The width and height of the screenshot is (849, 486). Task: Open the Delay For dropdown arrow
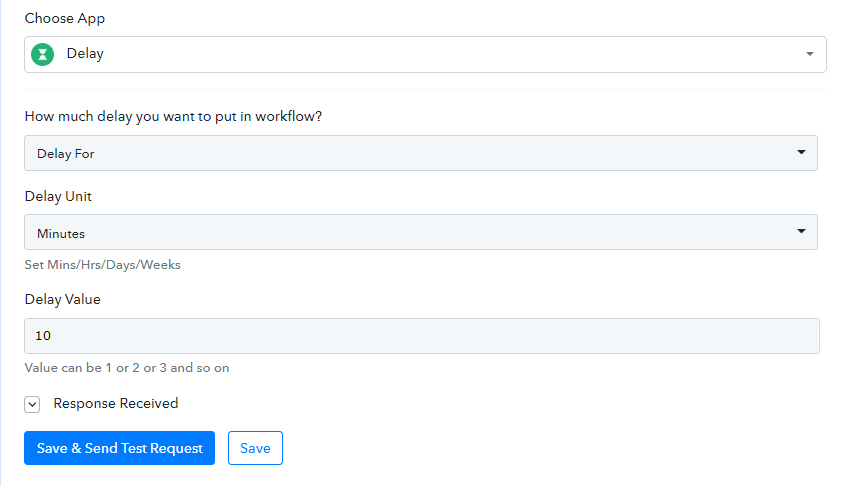801,152
